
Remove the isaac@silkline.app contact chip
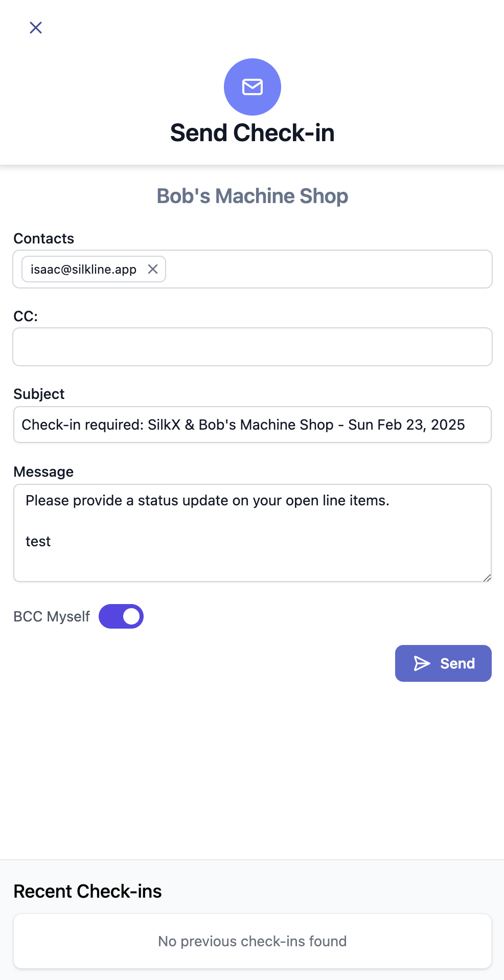click(153, 269)
